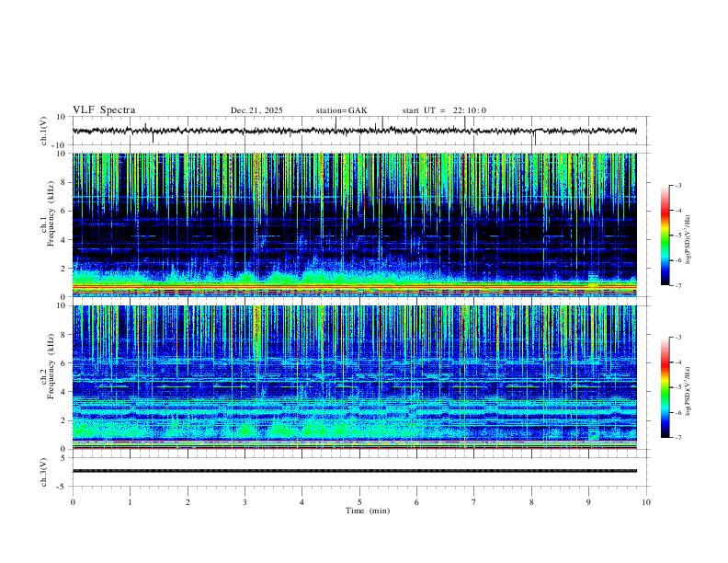Image resolution: width=728 pixels, height=563 pixels.
Task: Click the ch.2 spectrogram color bar
Action: tap(665, 387)
